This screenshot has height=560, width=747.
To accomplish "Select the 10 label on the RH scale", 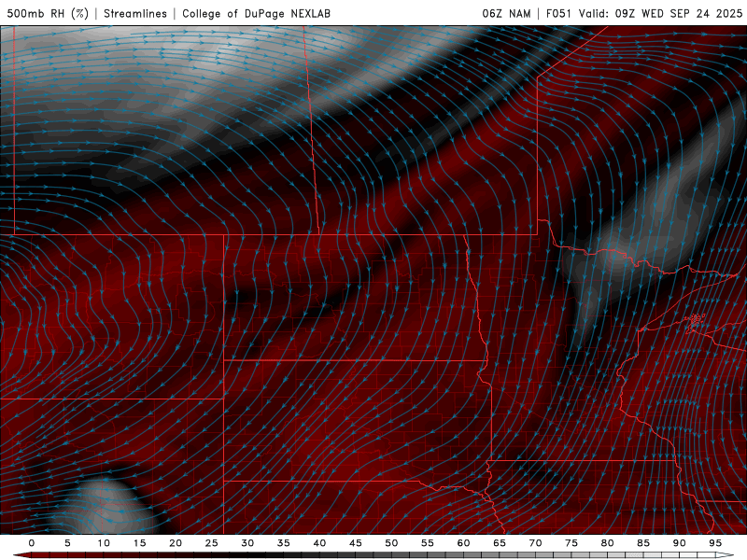I will [x=104, y=543].
